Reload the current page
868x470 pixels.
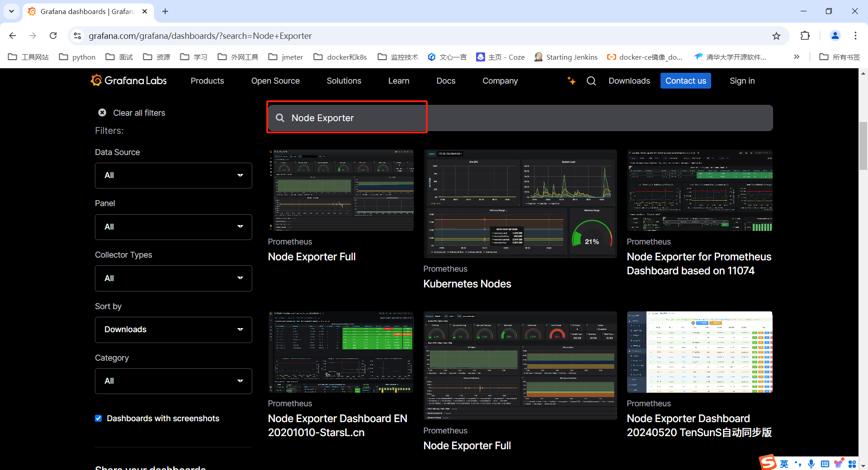[x=53, y=36]
